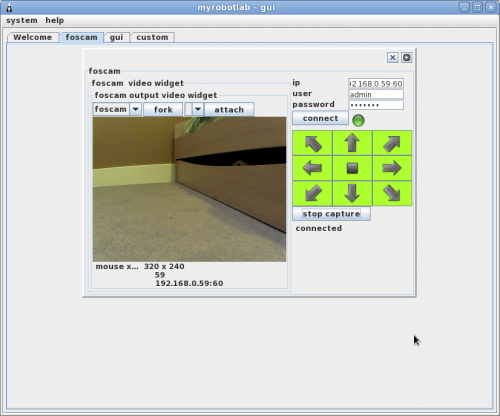Stop camera movement with center square
Screen dimensions: 500x416
352,168
